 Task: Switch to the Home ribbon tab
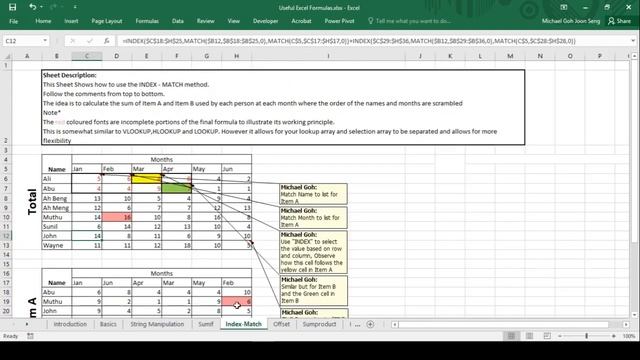pos(43,21)
